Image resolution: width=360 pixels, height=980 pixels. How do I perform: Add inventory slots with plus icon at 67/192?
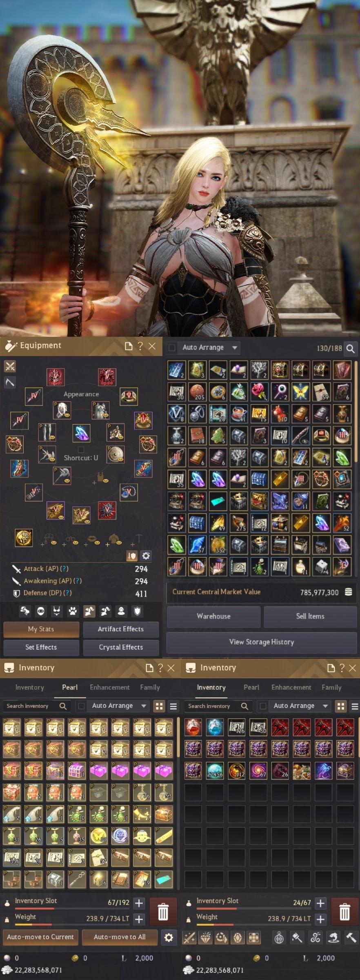pos(139,903)
